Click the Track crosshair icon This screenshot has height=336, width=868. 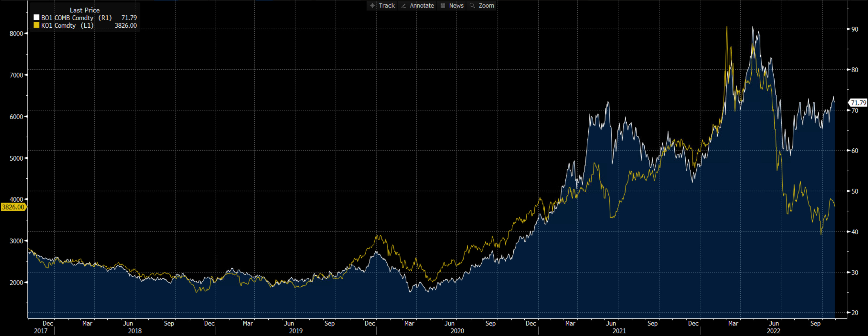click(x=372, y=5)
